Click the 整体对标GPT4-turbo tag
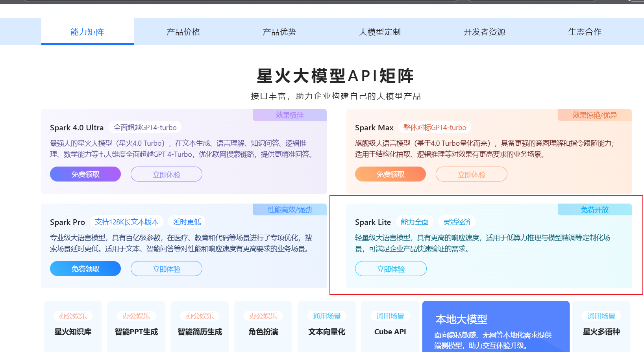Viewport: 644px width, 352px height. tap(435, 127)
